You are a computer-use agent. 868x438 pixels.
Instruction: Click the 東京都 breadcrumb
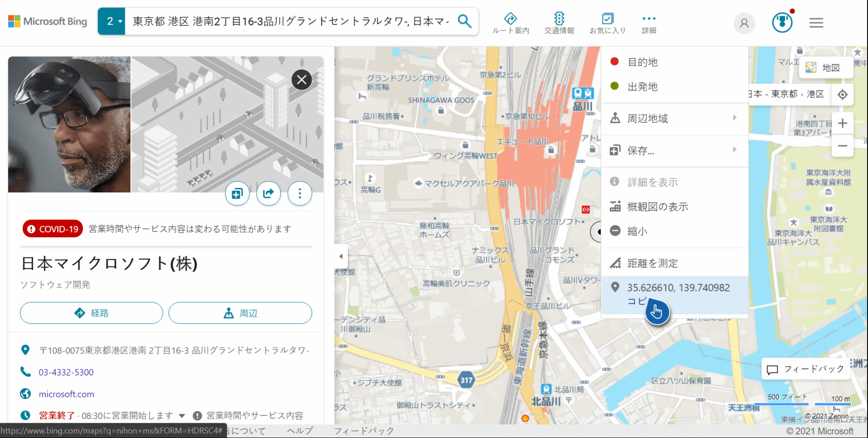[x=784, y=94]
